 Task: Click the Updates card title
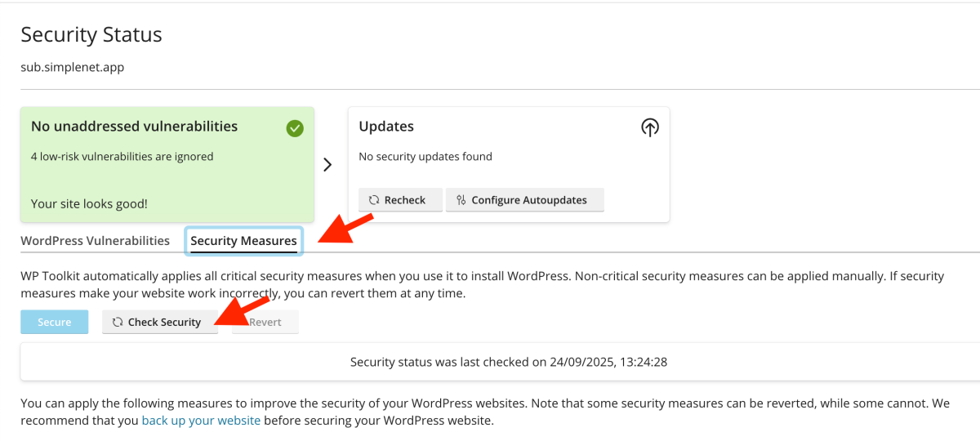[386, 127]
